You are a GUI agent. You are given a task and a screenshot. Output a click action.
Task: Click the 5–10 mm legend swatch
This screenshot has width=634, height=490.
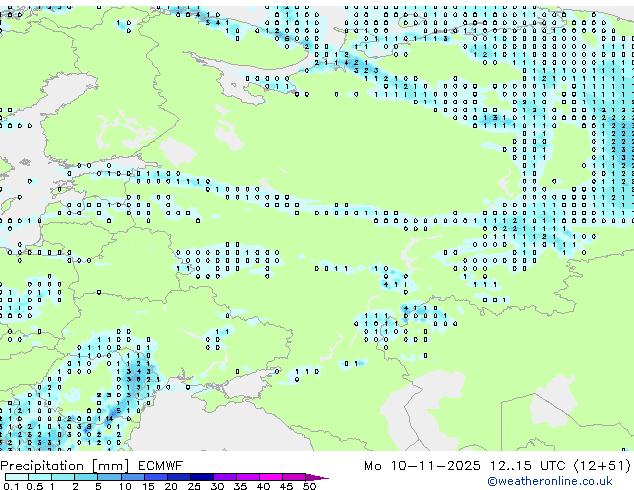click(x=109, y=477)
